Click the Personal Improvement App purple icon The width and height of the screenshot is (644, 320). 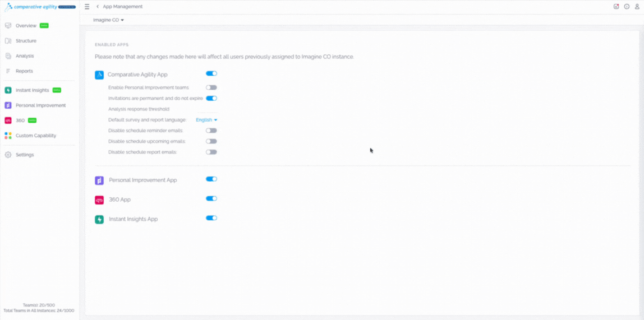[x=99, y=180]
